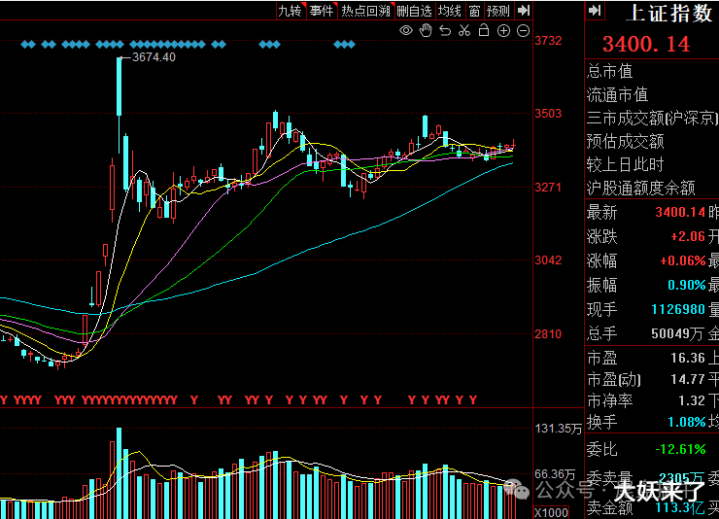The image size is (719, 519).
Task: Collapse the 上证指数 side panel with arrow icon
Action: tap(595, 11)
